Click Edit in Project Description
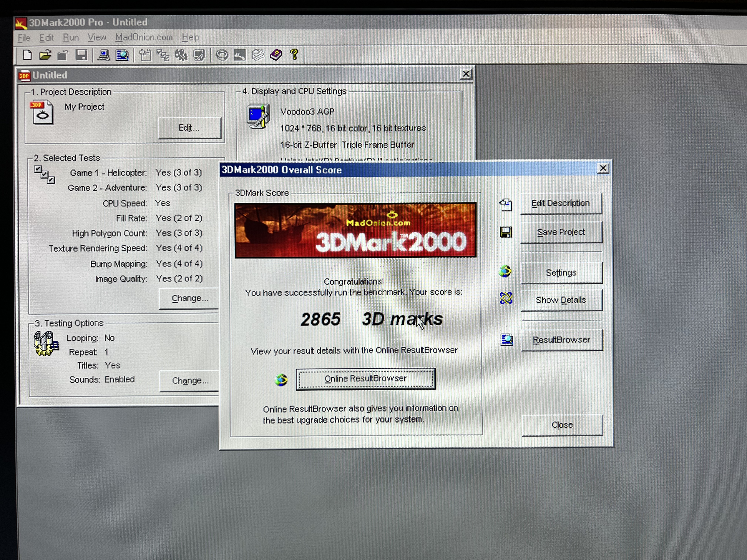This screenshot has height=560, width=747. pyautogui.click(x=189, y=128)
